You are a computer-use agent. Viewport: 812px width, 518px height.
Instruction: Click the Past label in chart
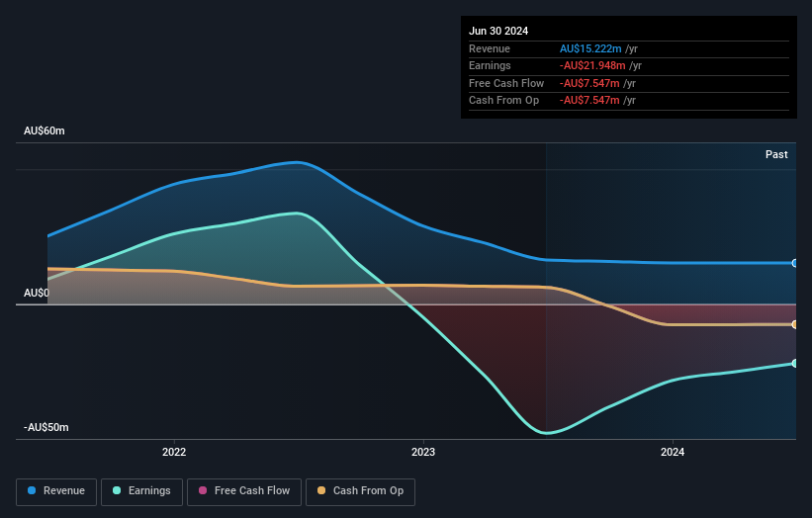[x=776, y=154]
